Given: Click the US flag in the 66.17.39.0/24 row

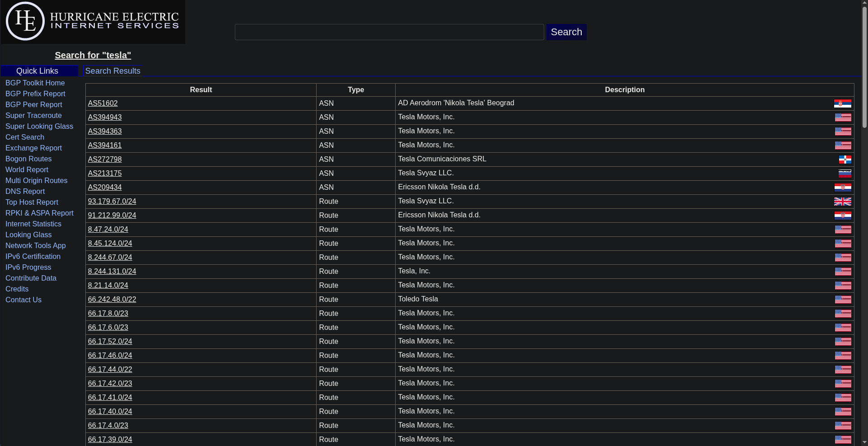Looking at the screenshot, I should [843, 440].
